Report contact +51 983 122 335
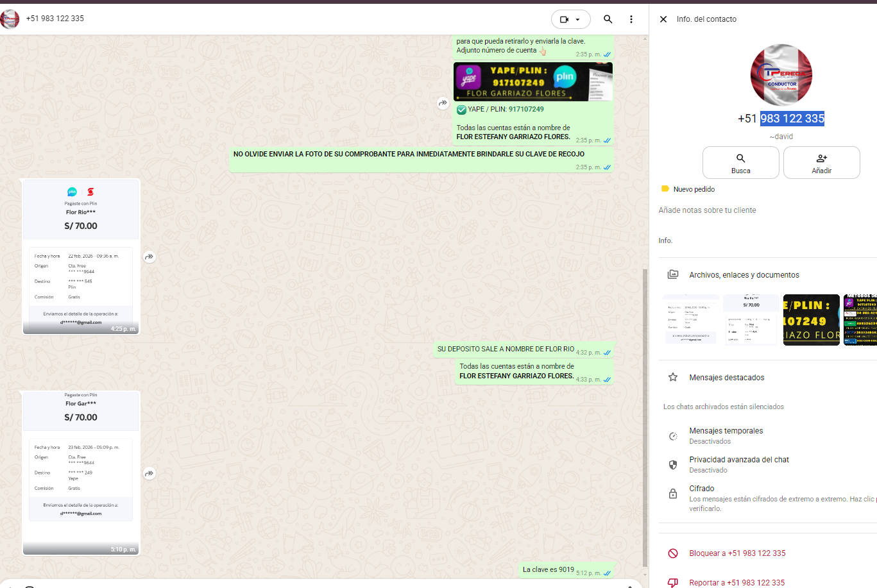877x588 pixels. tap(737, 583)
